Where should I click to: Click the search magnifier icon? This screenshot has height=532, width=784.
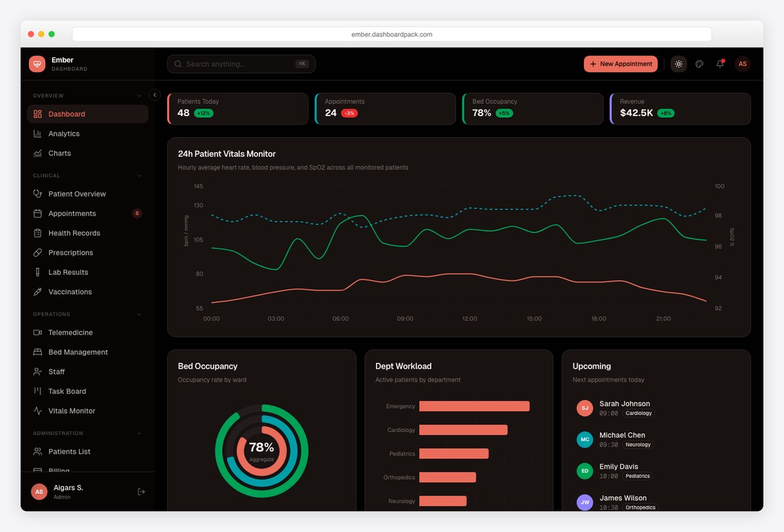point(178,64)
